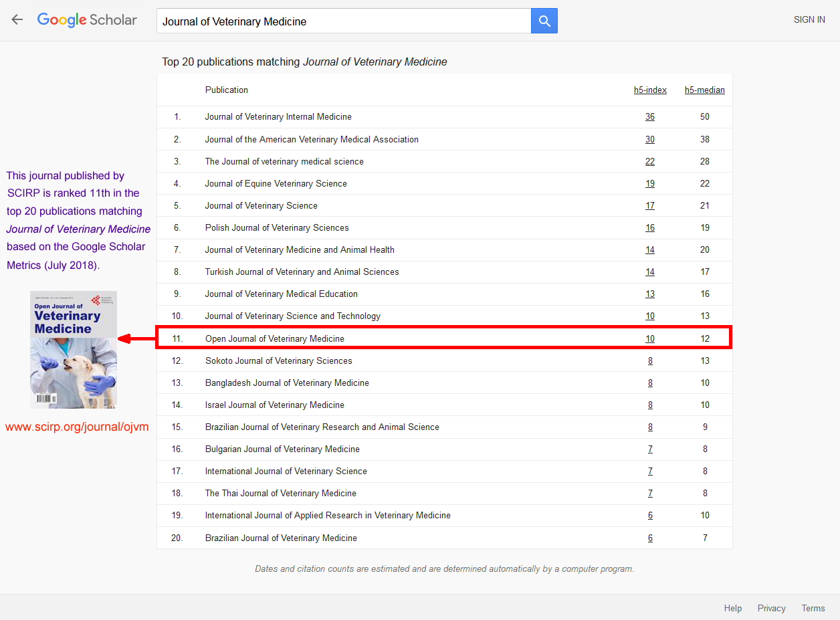Select Journal of the American Veterinary Medical Association
Screen dimensions: 840x620
point(312,140)
